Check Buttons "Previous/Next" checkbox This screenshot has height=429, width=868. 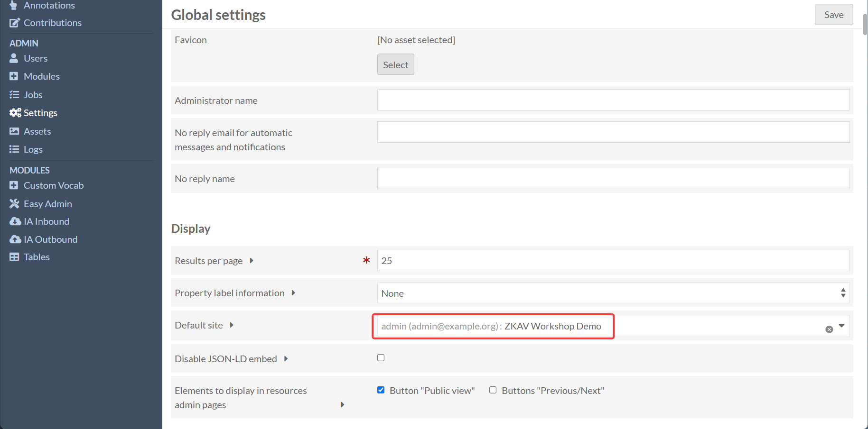click(493, 390)
